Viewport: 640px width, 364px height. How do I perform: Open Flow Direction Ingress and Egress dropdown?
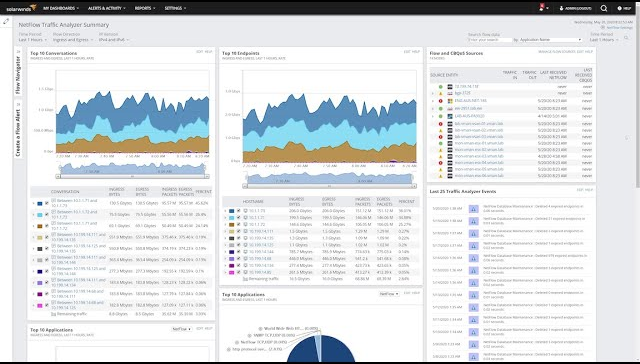[x=73, y=40]
